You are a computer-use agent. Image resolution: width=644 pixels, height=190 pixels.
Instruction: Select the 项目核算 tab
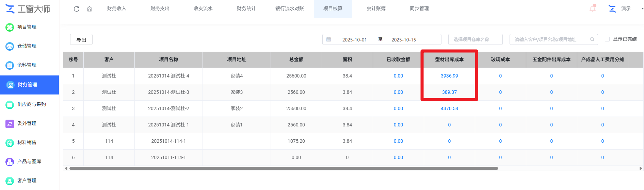pos(333,8)
